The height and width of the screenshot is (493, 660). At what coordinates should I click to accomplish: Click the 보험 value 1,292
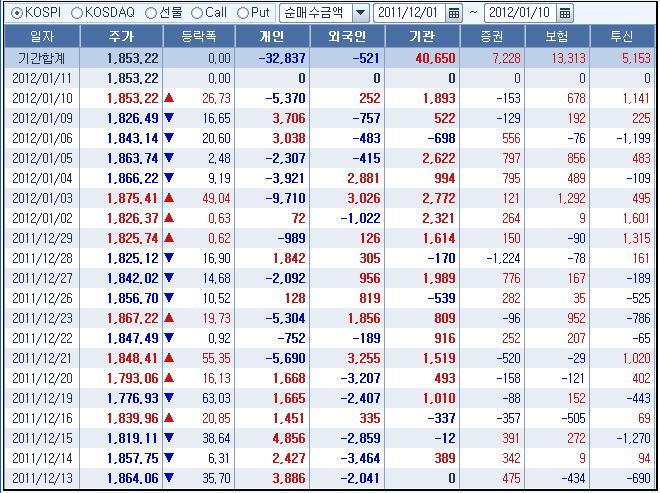(572, 198)
